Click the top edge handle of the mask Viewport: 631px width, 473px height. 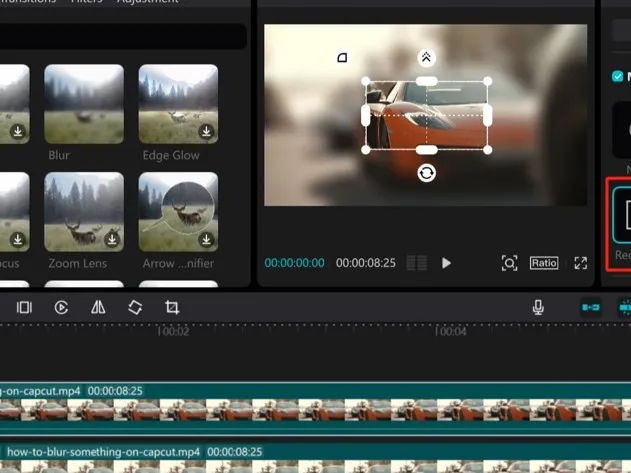coord(427,81)
